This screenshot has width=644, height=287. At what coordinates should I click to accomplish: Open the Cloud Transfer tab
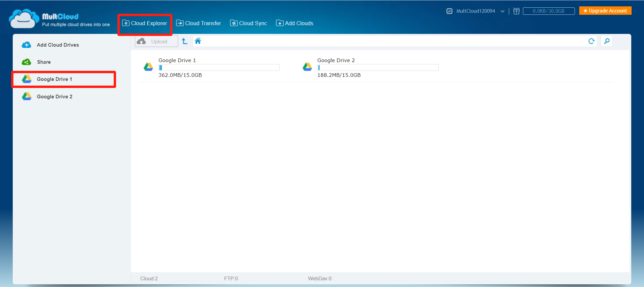point(199,23)
